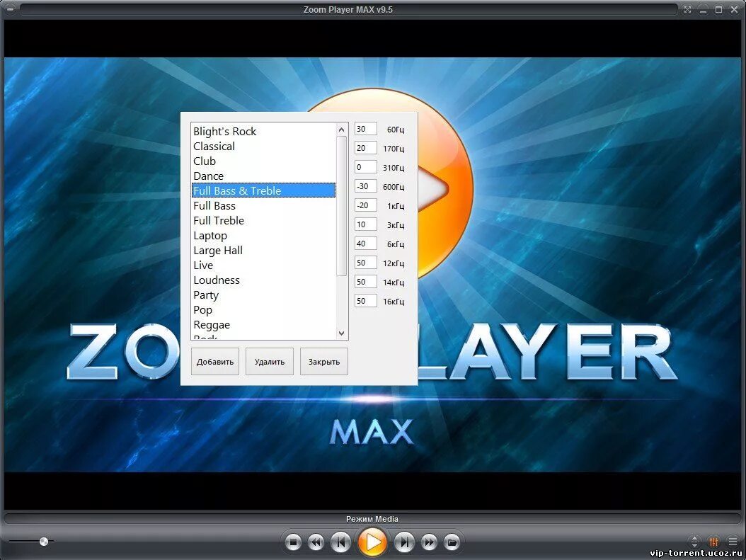
Task: Click the preset list scroll up arrow
Action: pos(342,130)
